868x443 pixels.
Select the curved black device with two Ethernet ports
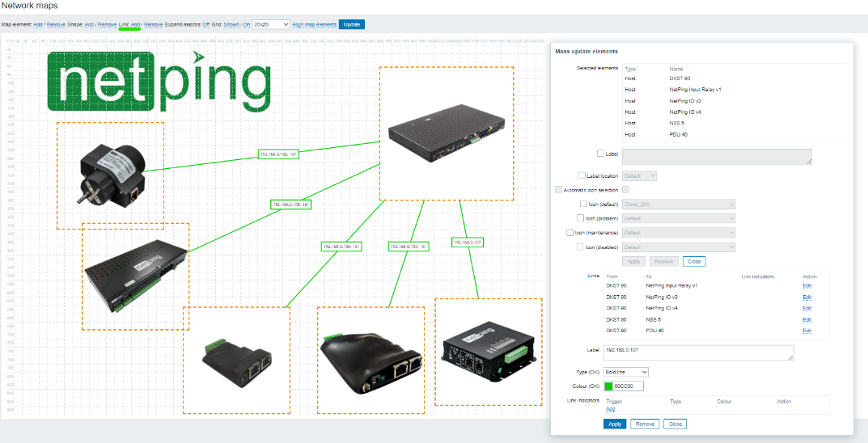click(370, 360)
